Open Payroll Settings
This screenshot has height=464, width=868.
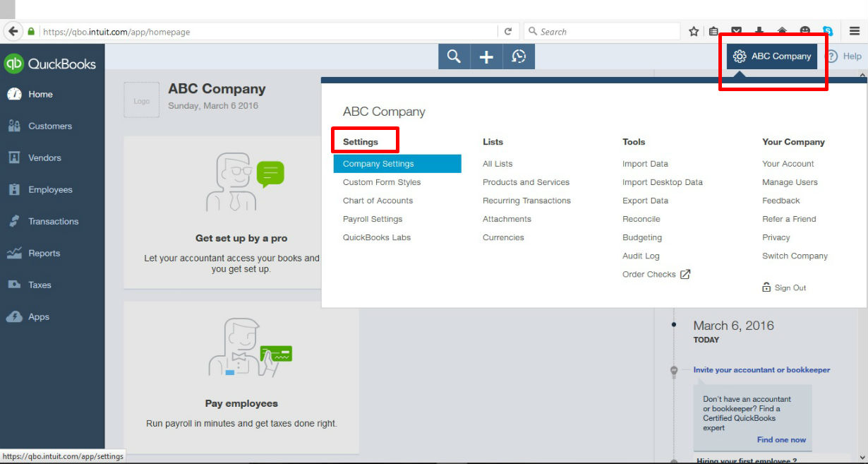click(x=373, y=219)
